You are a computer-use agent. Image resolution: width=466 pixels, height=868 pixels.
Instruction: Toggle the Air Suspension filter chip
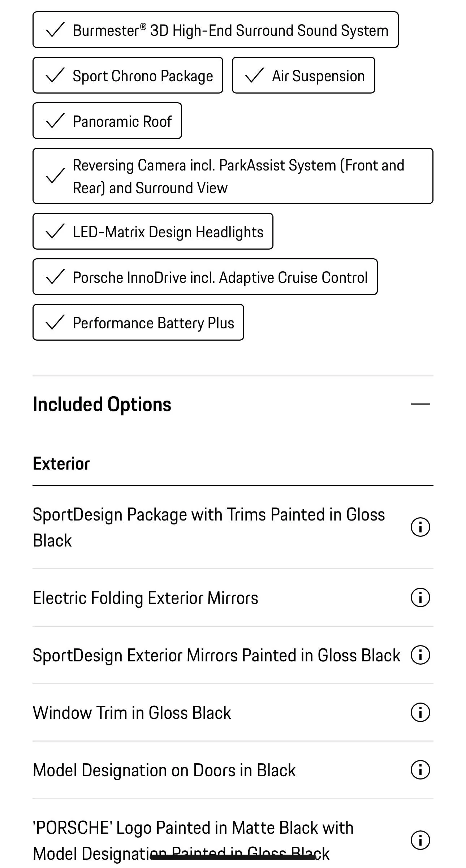(303, 75)
